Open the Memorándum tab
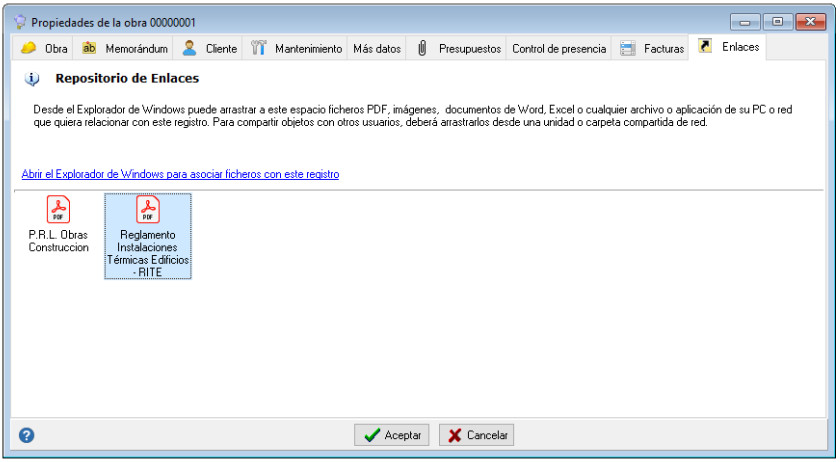Screen dimensions: 840x462 tap(135, 48)
